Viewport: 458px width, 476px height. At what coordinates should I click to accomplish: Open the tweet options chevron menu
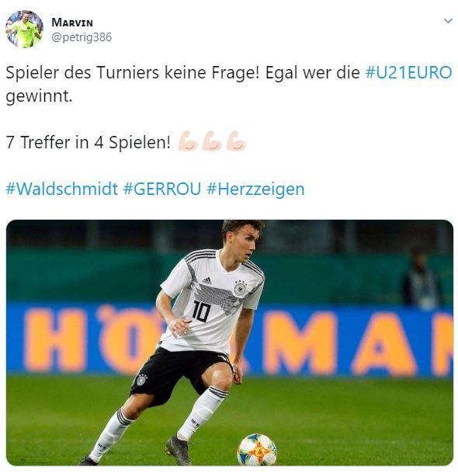(448, 21)
